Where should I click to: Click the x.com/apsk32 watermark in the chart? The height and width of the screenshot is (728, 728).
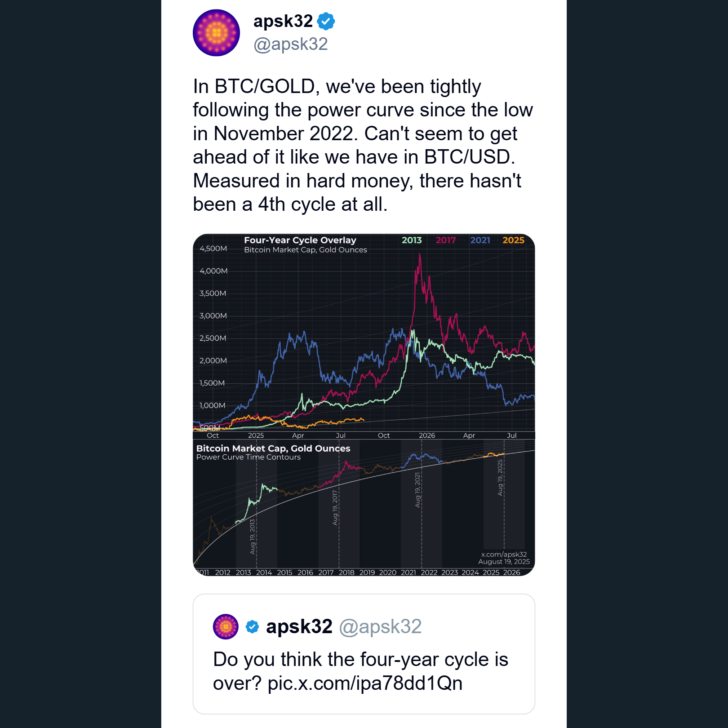[504, 554]
